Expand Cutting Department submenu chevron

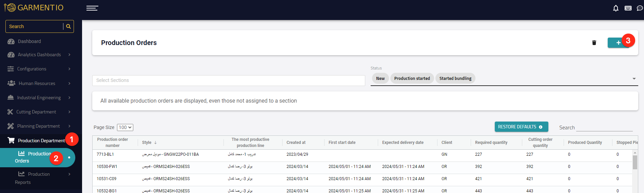point(70,112)
